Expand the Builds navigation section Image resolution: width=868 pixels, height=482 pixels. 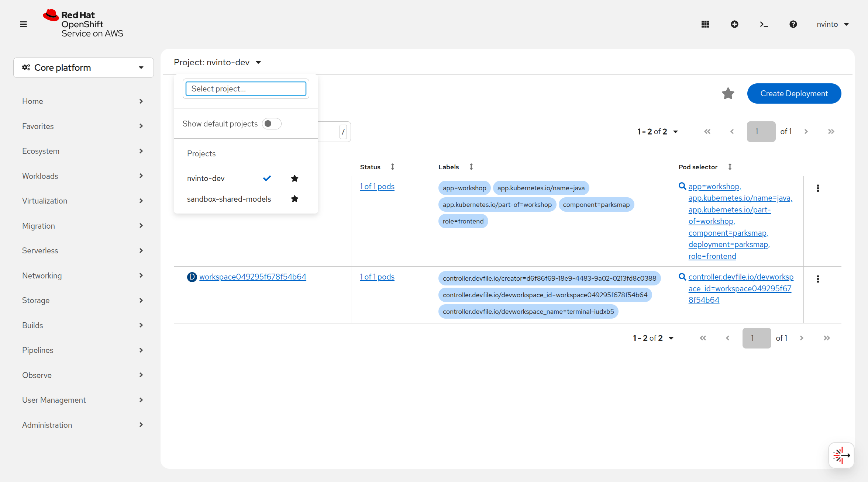[x=83, y=326]
